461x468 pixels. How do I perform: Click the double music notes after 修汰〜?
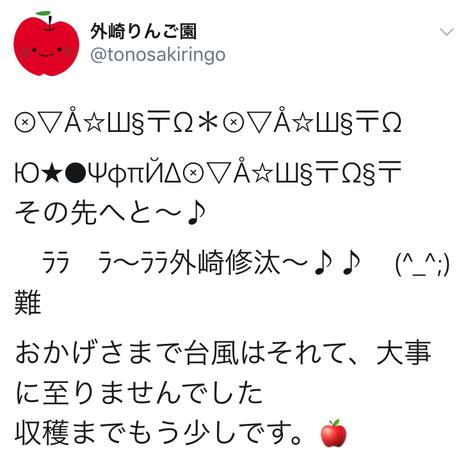337,265
